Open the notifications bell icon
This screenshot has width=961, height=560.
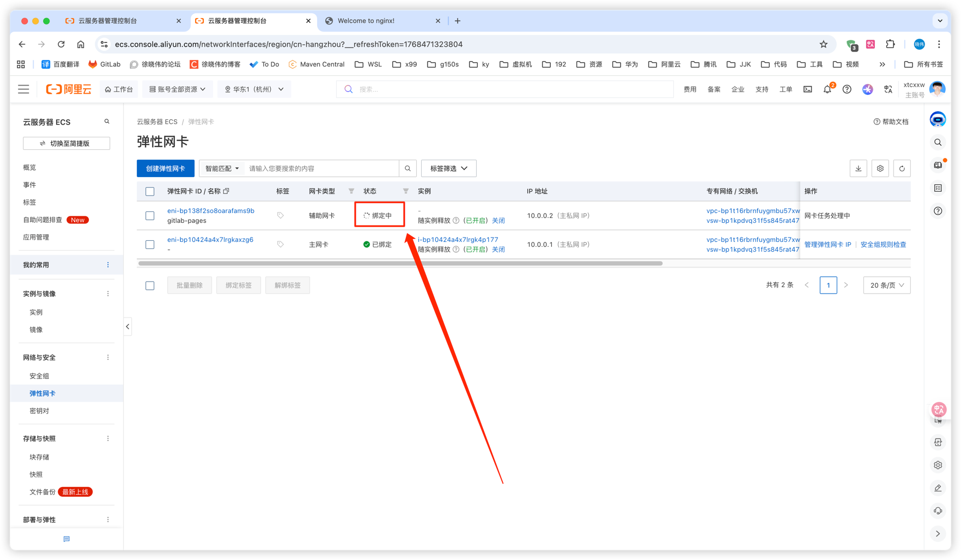click(827, 89)
